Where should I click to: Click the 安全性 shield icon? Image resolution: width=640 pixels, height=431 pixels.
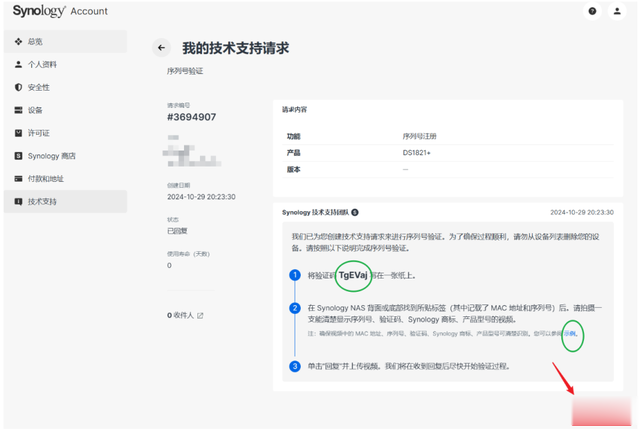[18, 87]
